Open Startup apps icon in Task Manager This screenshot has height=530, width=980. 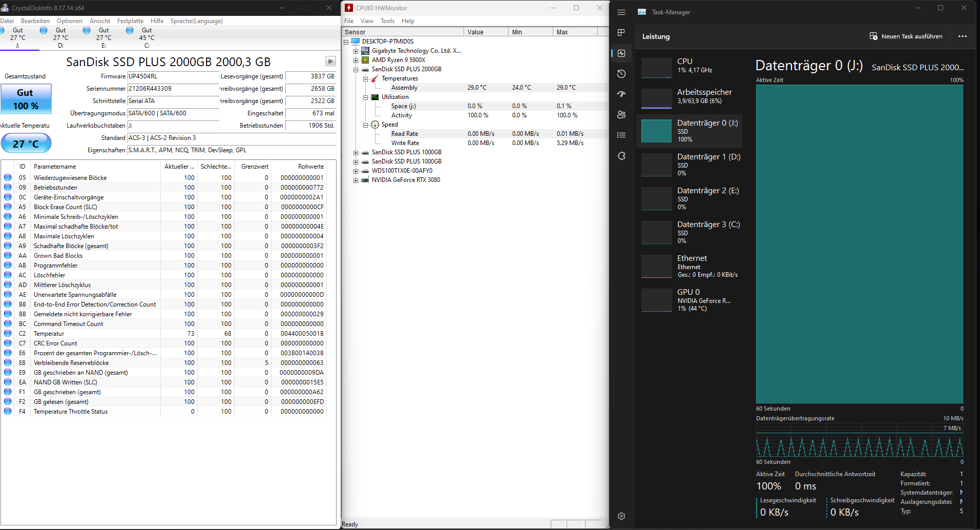pos(621,94)
